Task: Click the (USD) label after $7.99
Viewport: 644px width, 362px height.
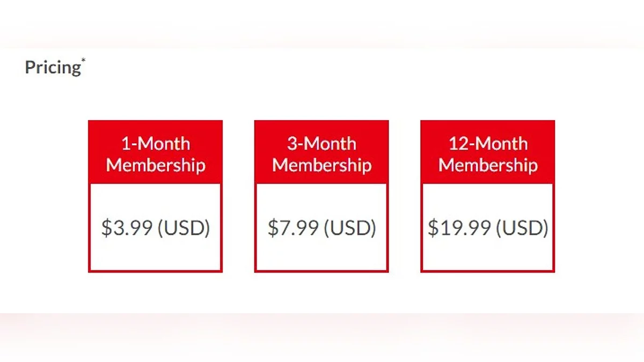Action: point(350,228)
